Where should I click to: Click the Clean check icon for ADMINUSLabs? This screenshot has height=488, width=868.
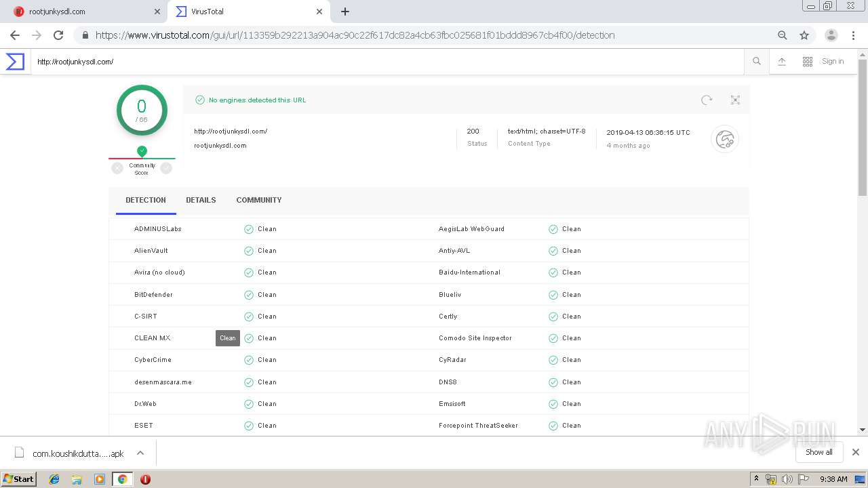249,229
